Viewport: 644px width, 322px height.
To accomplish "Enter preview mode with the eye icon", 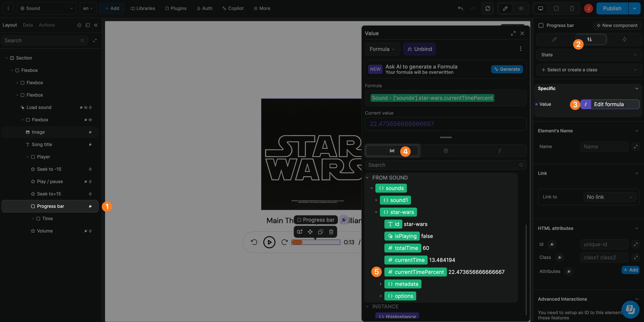I will [521, 8].
